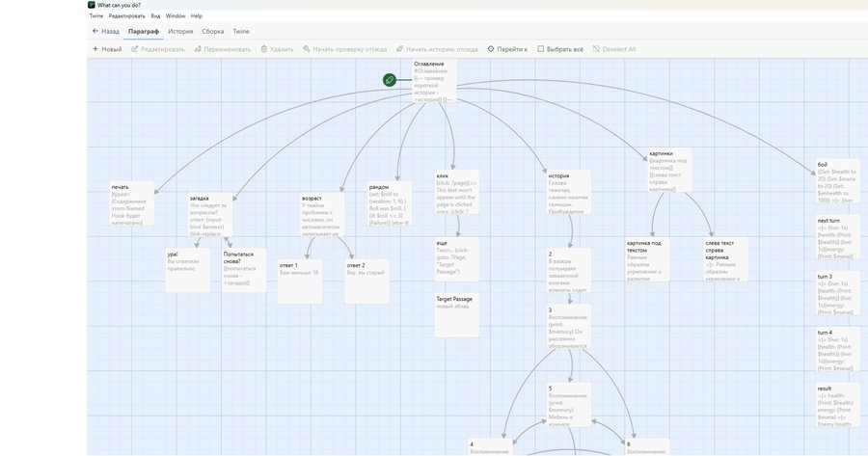
Task: Select the Оглавление passage card
Action: pyautogui.click(x=435, y=81)
